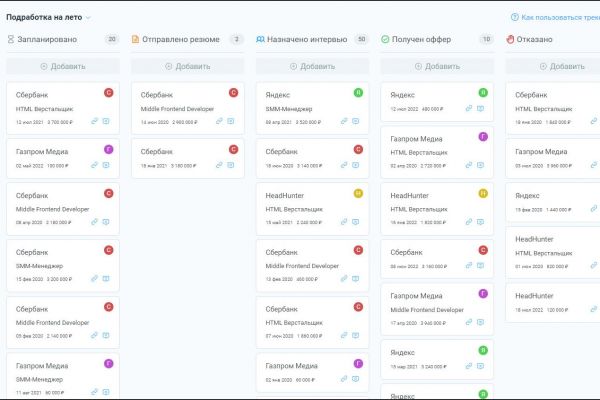Click the people icon beside Назначено интервью

(260, 39)
